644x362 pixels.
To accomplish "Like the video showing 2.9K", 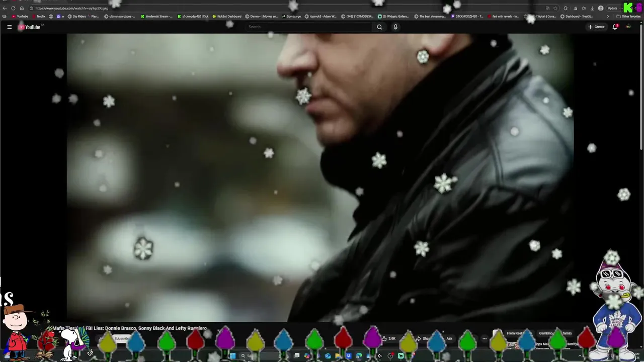I will 389,338.
